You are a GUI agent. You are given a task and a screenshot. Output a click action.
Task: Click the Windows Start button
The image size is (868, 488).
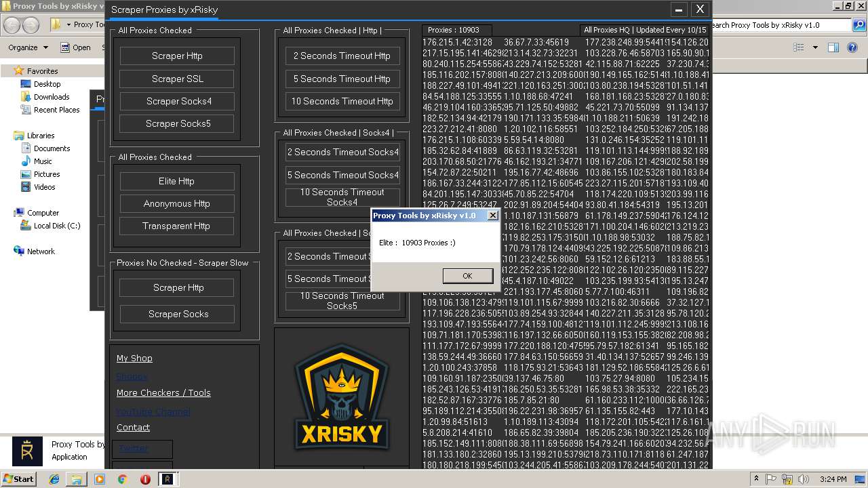[x=18, y=479]
